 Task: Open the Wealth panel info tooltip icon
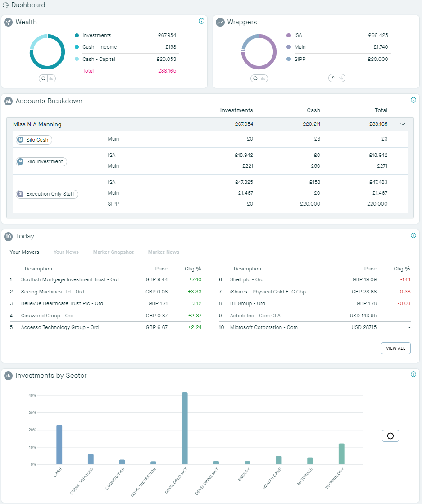tap(201, 21)
